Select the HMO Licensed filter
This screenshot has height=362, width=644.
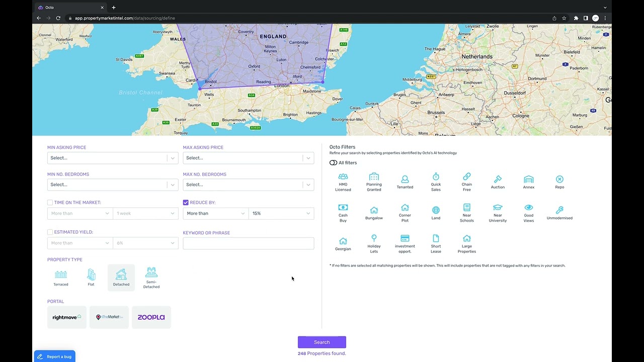(343, 182)
